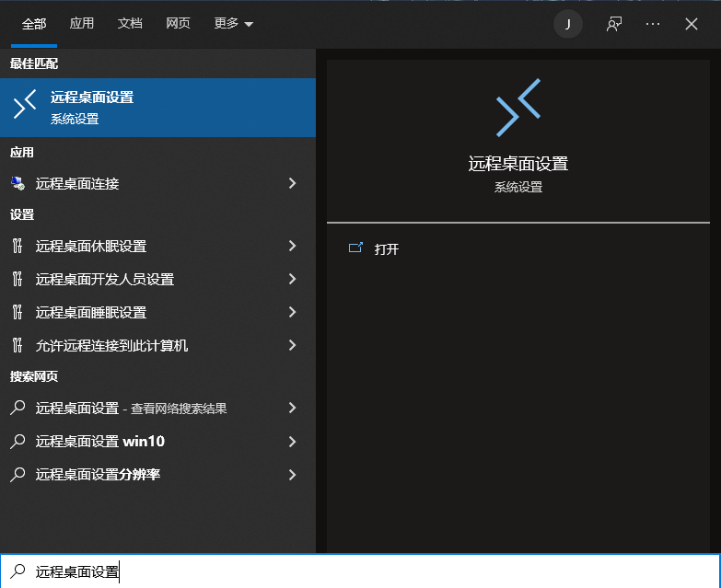Open the 更多 dropdown menu
Viewport: 721px width, 588px height.
pos(233,23)
